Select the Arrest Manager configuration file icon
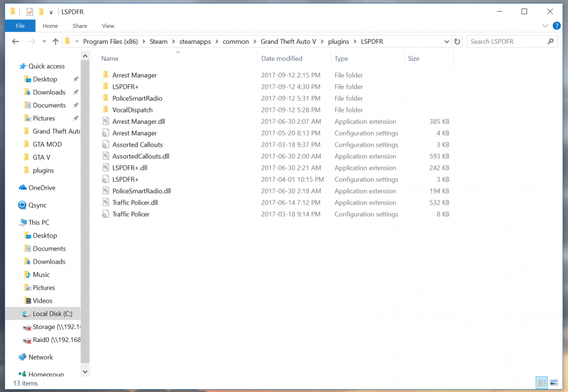 click(106, 133)
